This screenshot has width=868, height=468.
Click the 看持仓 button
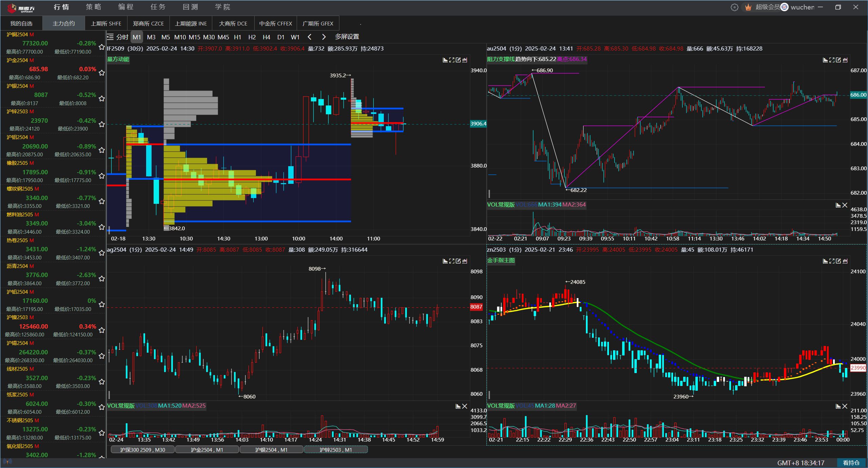click(851, 463)
